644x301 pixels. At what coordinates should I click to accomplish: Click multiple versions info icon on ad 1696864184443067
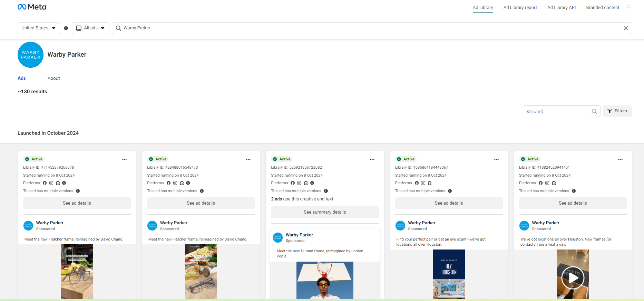click(x=450, y=191)
